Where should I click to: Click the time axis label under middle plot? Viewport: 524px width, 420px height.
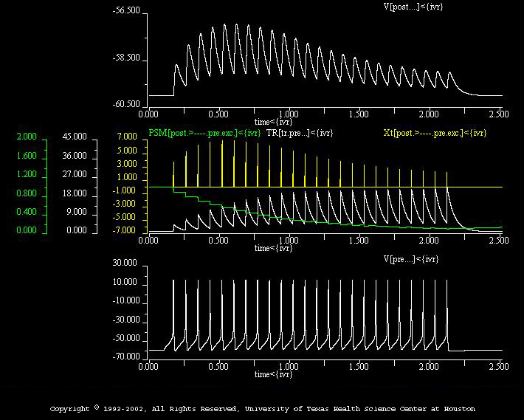[x=275, y=249]
